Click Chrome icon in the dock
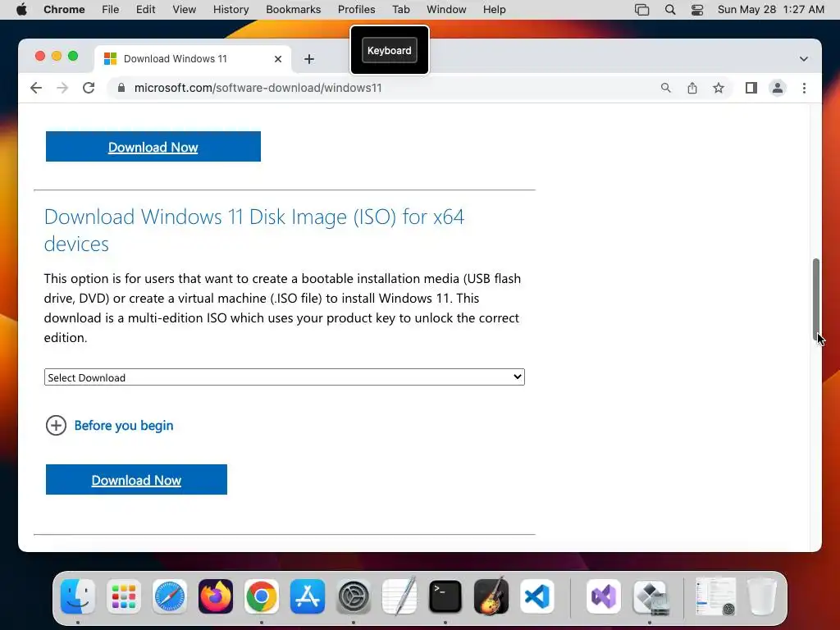Image resolution: width=840 pixels, height=630 pixels. [262, 596]
